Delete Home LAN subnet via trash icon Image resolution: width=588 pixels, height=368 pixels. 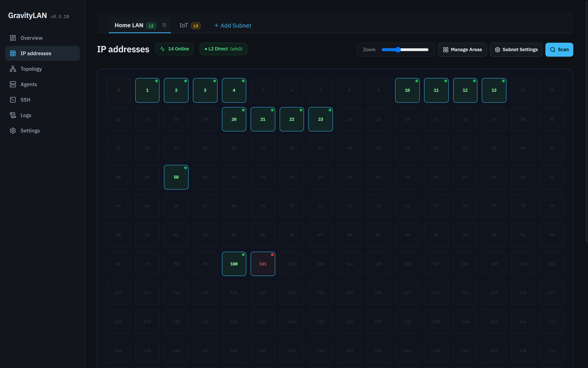coord(164,25)
